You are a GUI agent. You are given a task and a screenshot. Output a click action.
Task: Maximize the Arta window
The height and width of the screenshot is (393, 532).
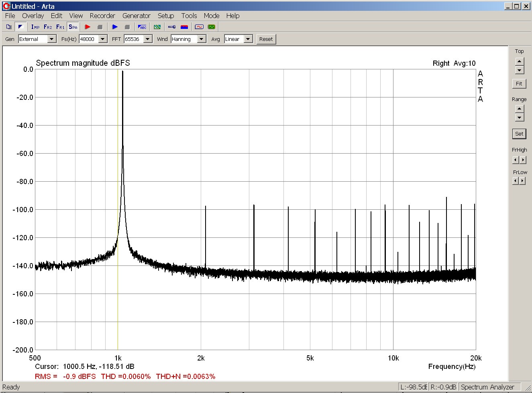(517, 6)
